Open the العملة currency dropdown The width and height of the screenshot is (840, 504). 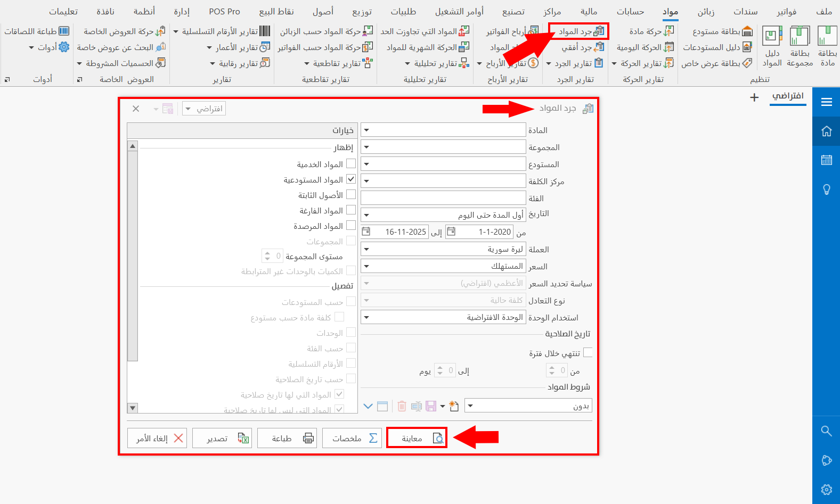point(366,250)
